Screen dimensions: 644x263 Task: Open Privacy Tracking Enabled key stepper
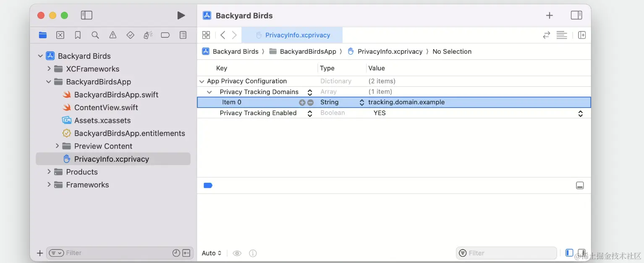point(310,113)
